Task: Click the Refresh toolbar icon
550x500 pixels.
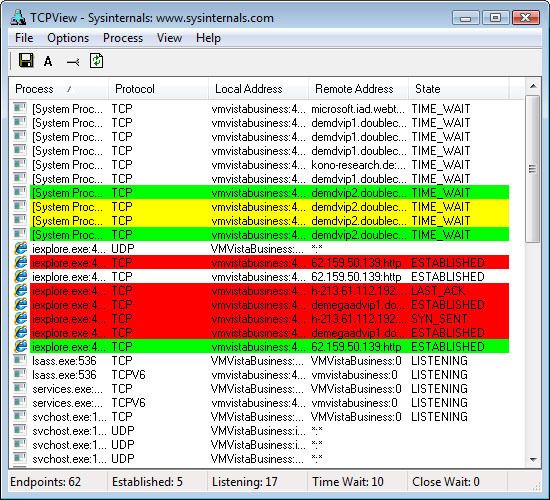Action: point(96,61)
